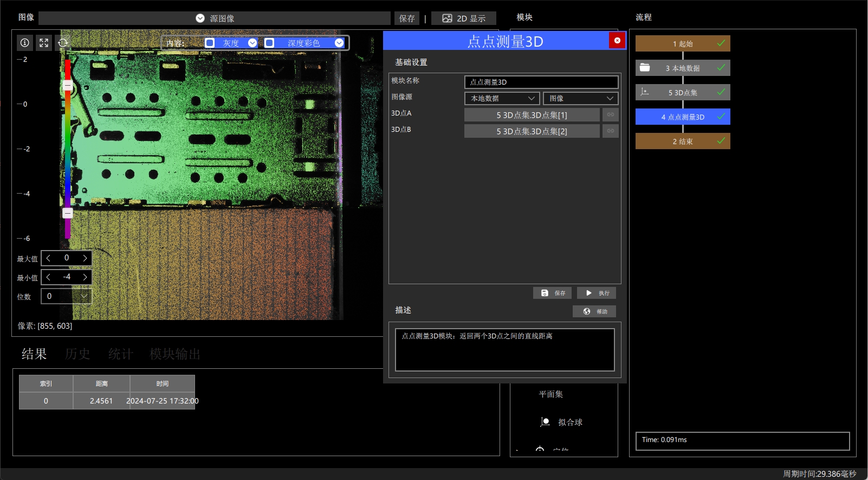The image size is (868, 480).
Task: Click the 保存 button in dialog
Action: [552, 293]
